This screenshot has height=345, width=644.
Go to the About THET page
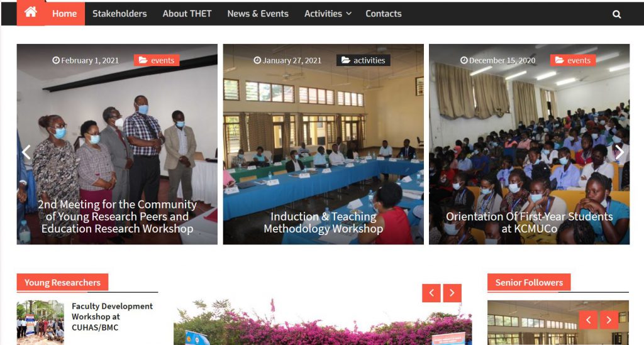tap(187, 14)
